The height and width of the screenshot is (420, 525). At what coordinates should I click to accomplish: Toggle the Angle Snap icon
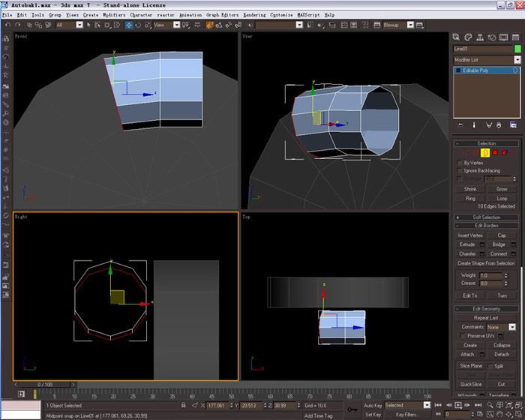tap(219, 25)
